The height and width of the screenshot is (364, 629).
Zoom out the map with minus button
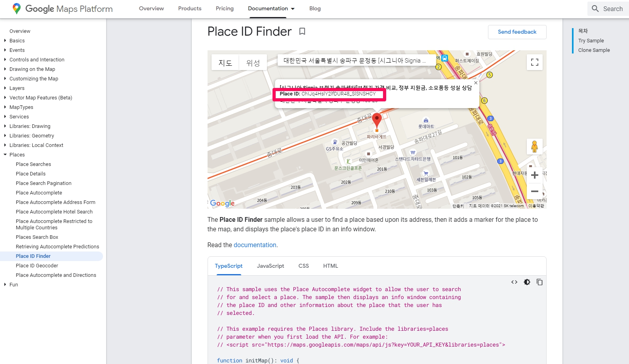[534, 191]
